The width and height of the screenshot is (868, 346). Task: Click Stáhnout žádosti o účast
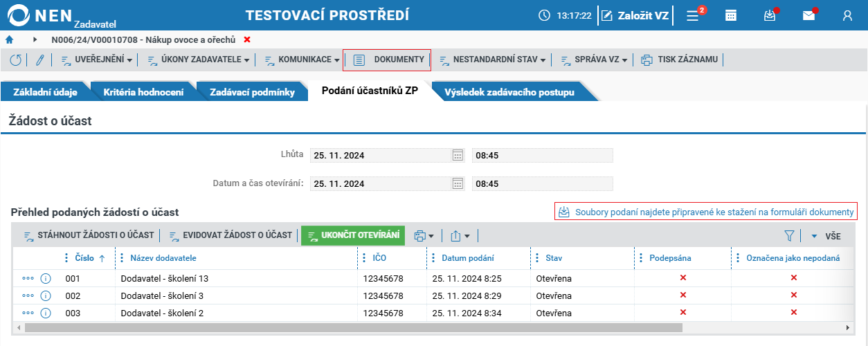(x=89, y=235)
